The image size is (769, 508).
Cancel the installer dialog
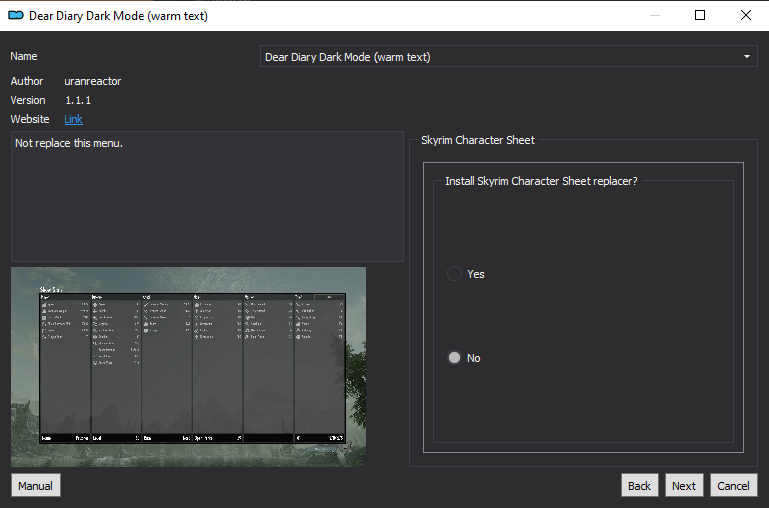pos(734,485)
